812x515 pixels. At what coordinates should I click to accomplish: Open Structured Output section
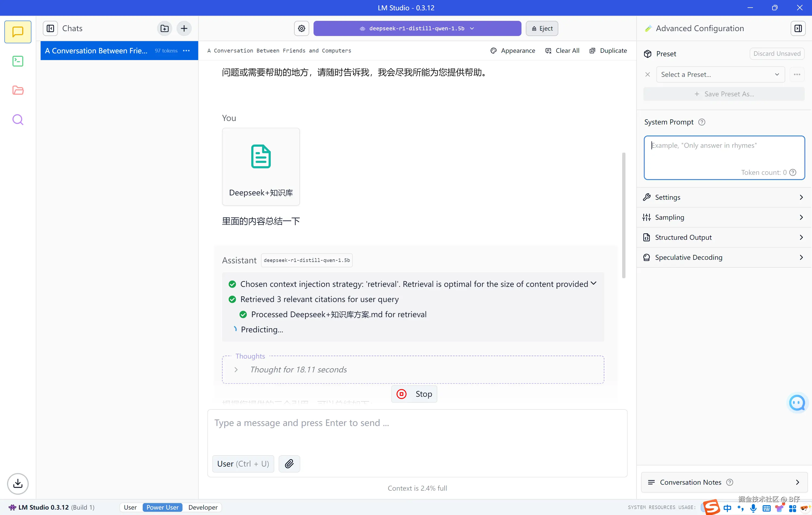click(x=724, y=237)
